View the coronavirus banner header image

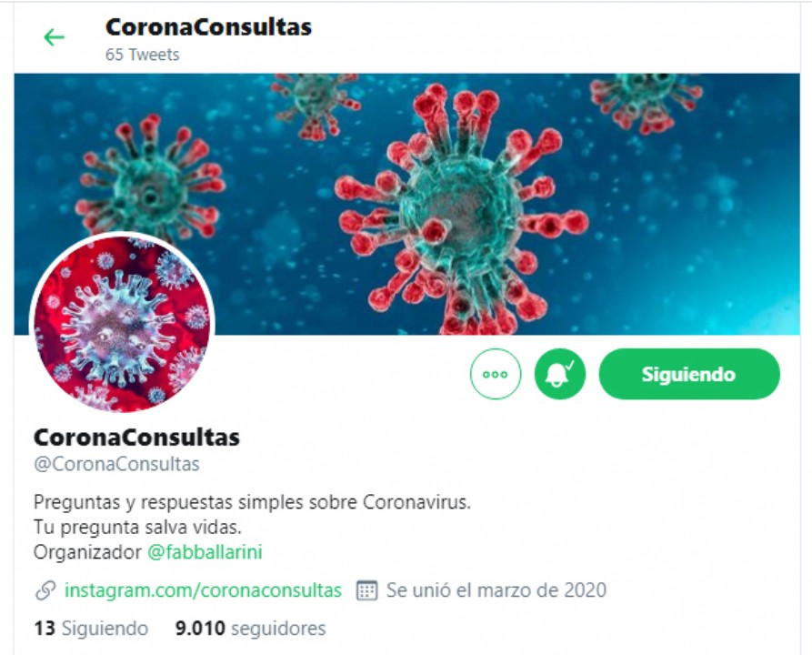407,204
